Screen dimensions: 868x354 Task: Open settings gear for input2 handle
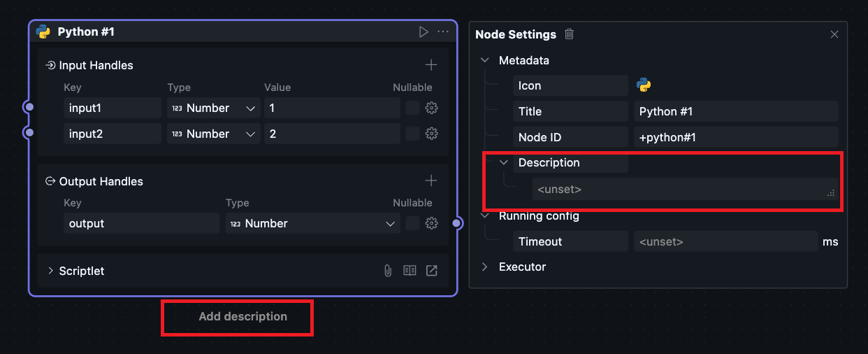point(431,134)
